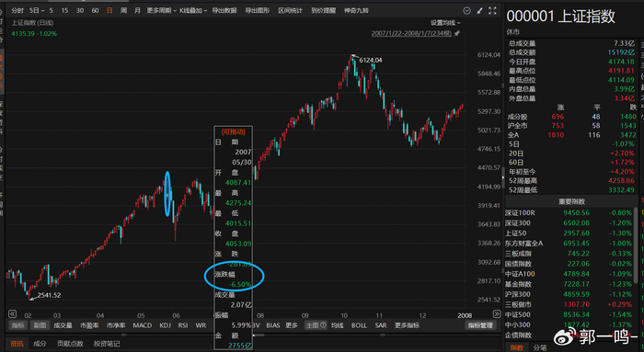Switch to the 分笔 tab in the right panel
The image size is (644, 352).
(540, 347)
